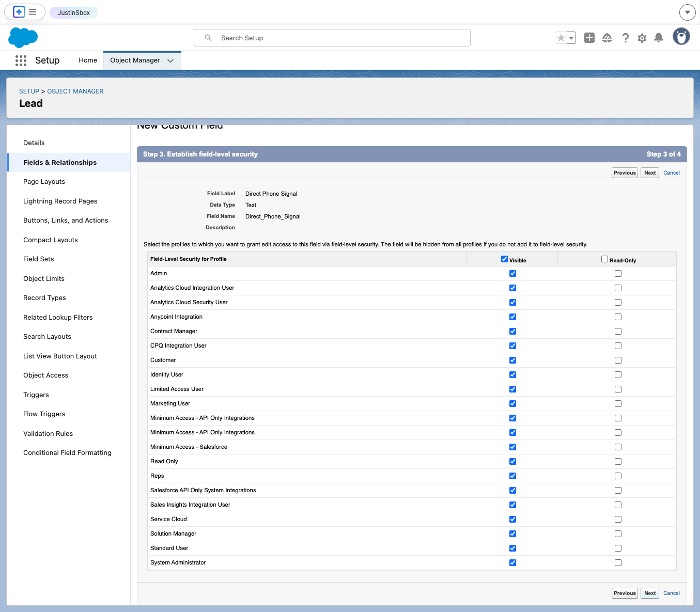Viewport: 700px width, 612px height.
Task: Click the Next button below the profile table
Action: tap(650, 593)
